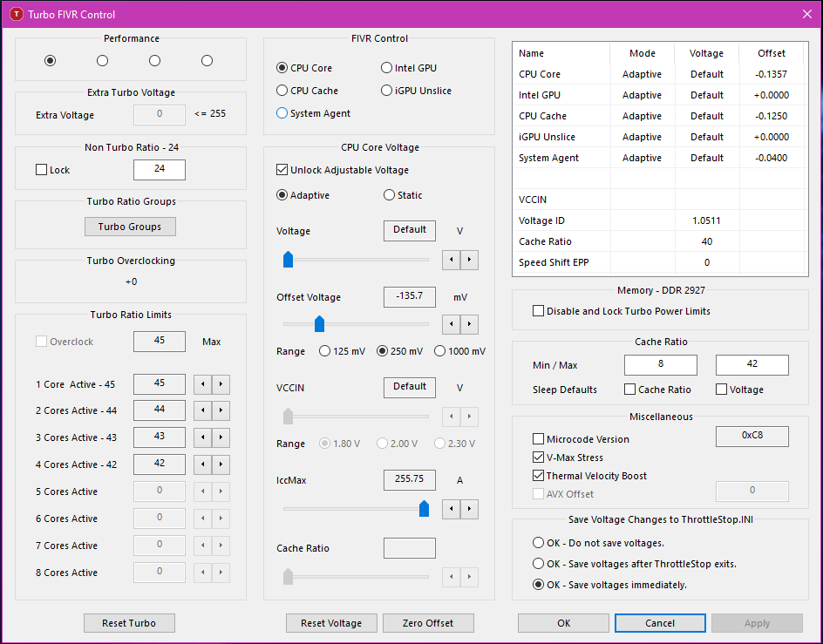Viewport: 823px width, 644px height.
Task: Decrease the 2 Cores Active ratio arrow
Action: (201, 411)
